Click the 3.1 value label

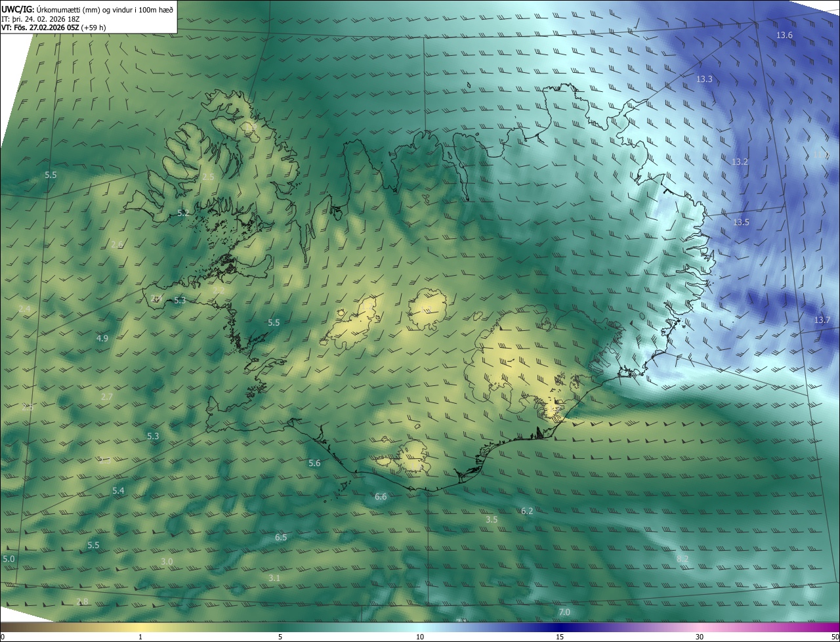tap(274, 578)
